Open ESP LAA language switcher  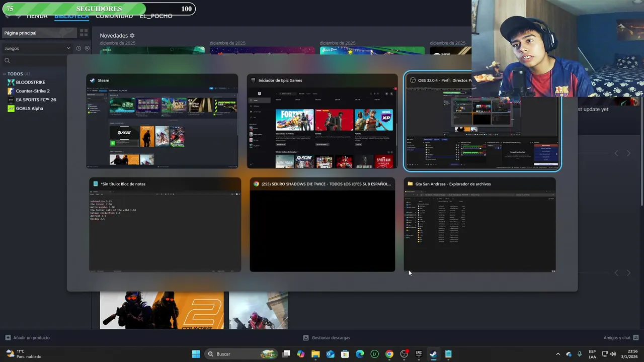tap(592, 354)
